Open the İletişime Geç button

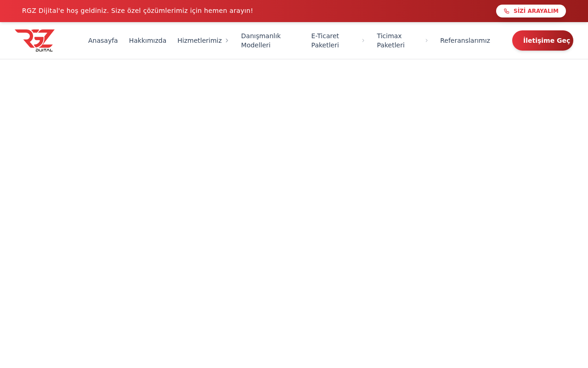pyautogui.click(x=543, y=40)
